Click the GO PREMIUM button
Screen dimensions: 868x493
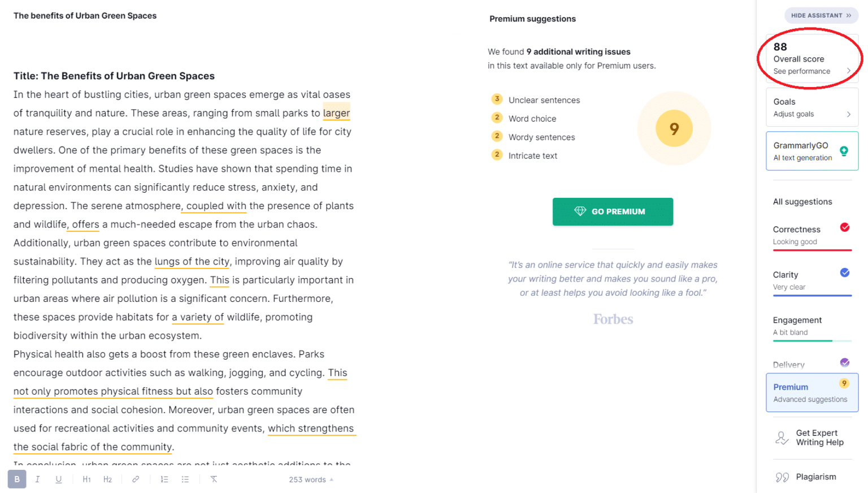613,211
